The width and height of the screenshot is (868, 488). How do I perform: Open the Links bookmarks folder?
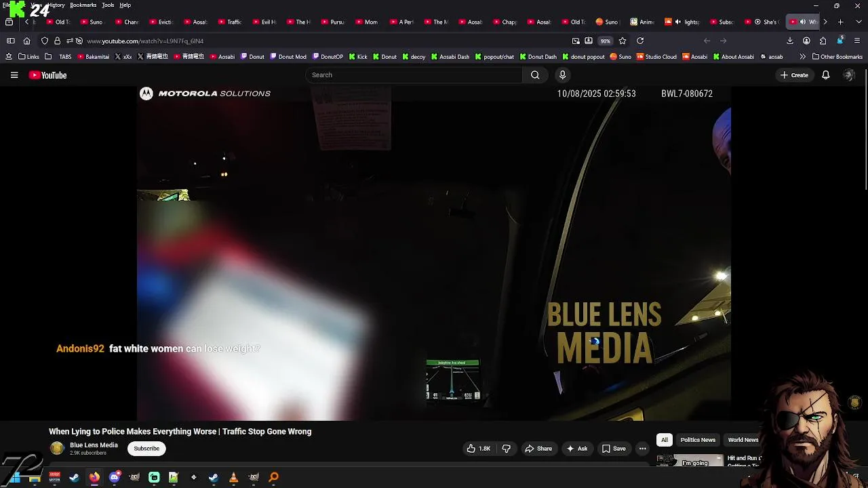point(28,57)
